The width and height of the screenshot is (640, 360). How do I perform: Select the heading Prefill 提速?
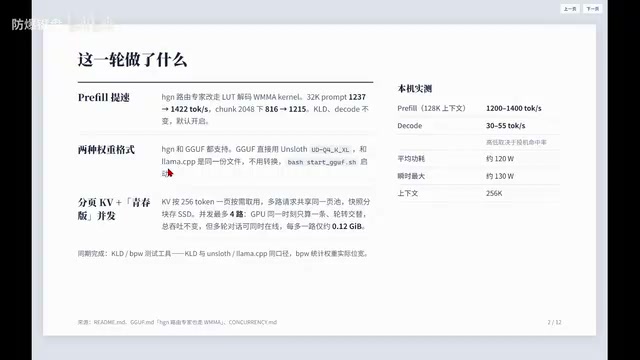coord(104,98)
